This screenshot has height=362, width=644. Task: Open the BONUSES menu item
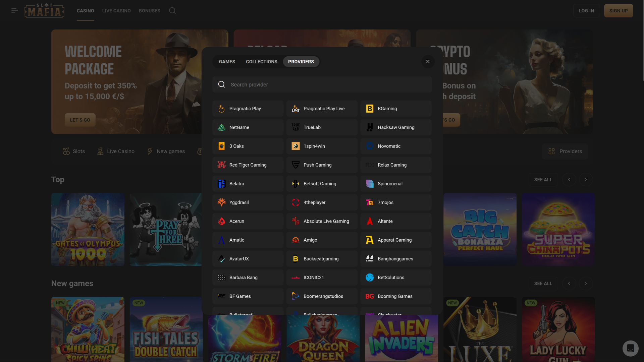pos(149,10)
